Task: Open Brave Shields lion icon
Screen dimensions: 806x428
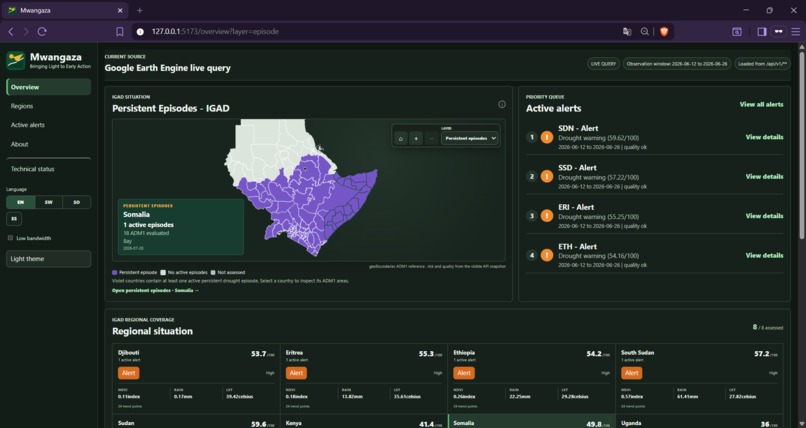Action: pyautogui.click(x=664, y=32)
